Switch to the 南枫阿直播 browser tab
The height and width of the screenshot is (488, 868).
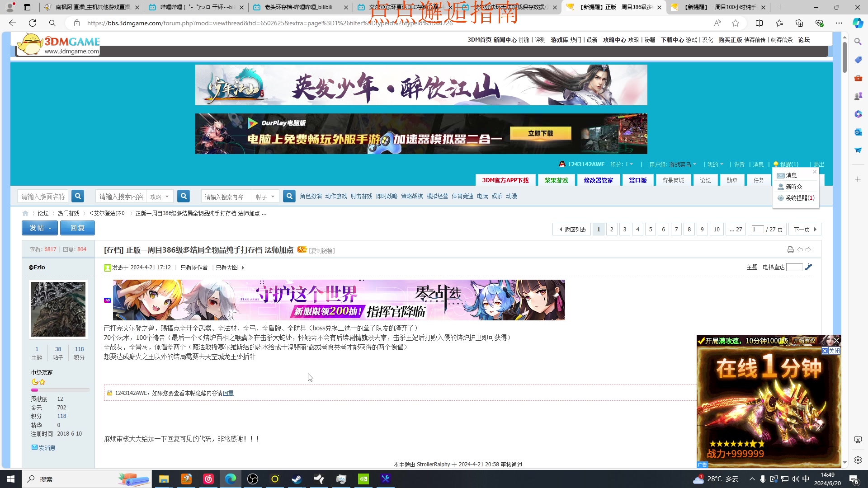click(92, 7)
